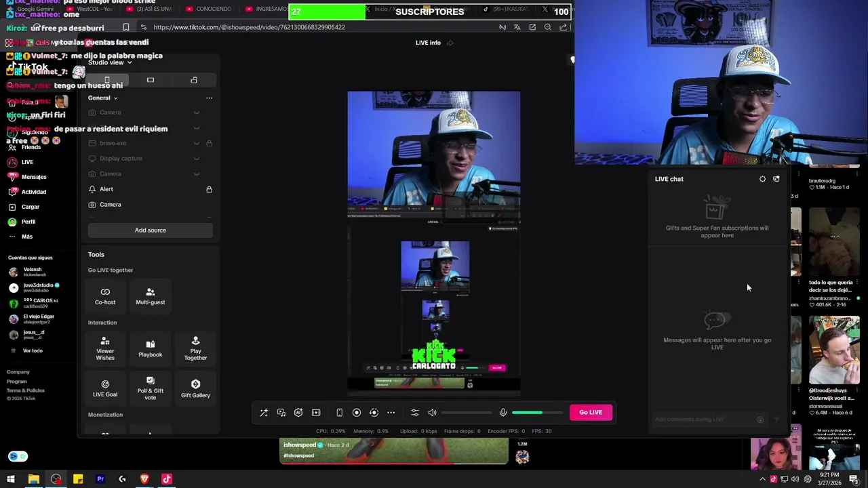Open followed account El viejo Edgar

31,319
